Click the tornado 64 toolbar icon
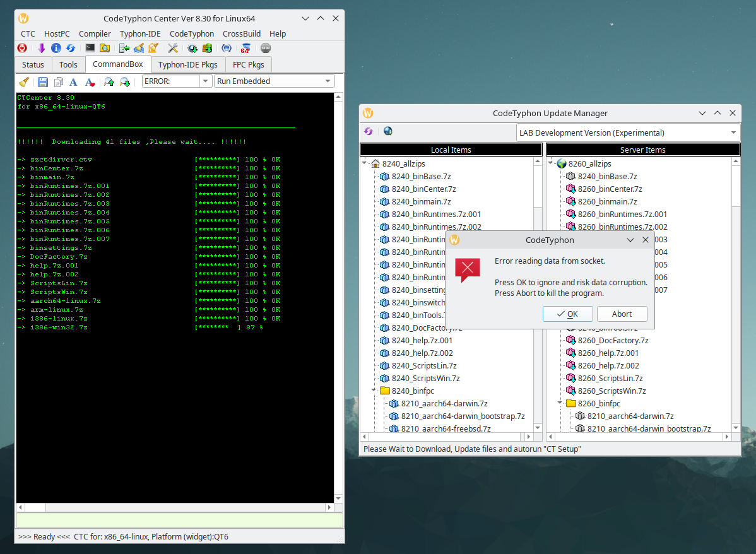The image size is (756, 554). [x=246, y=48]
